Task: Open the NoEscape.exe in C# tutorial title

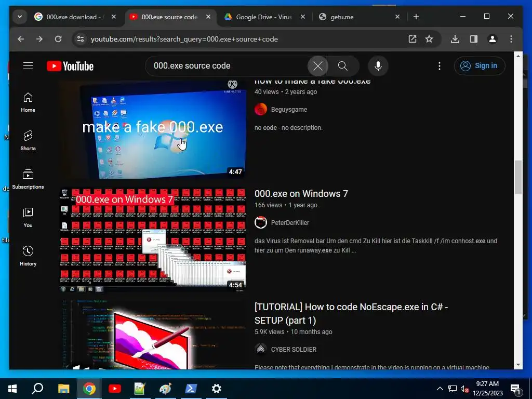Action: pyautogui.click(x=351, y=313)
